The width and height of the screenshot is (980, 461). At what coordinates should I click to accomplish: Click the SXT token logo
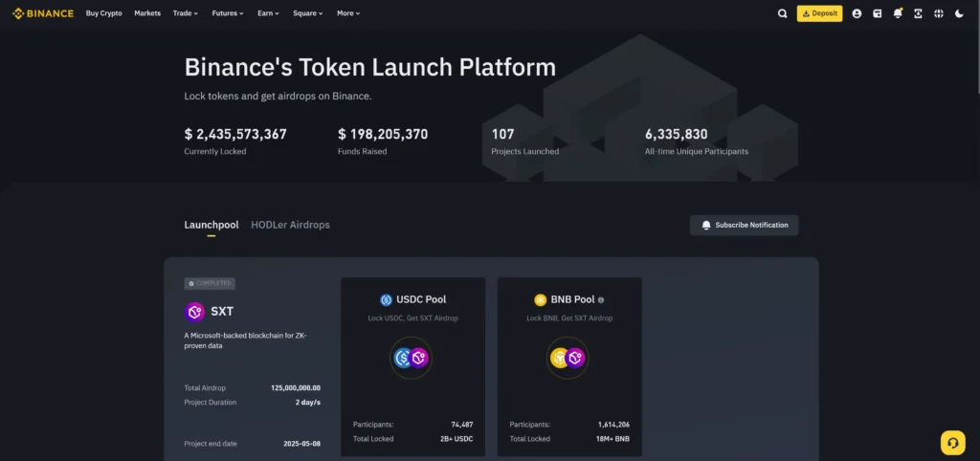195,312
